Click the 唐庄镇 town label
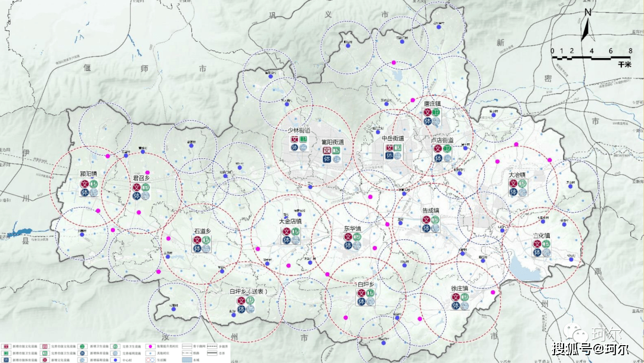The image size is (644, 363). point(432,103)
